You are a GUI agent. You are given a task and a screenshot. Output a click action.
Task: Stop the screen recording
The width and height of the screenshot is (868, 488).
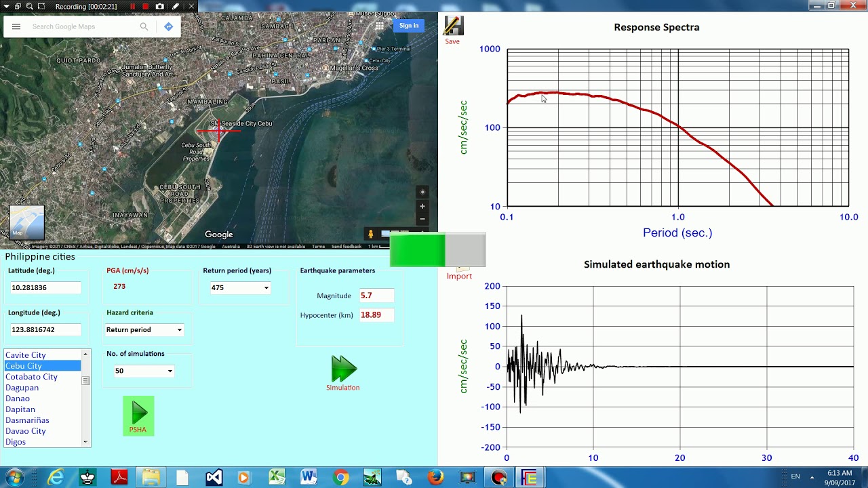pyautogui.click(x=145, y=6)
